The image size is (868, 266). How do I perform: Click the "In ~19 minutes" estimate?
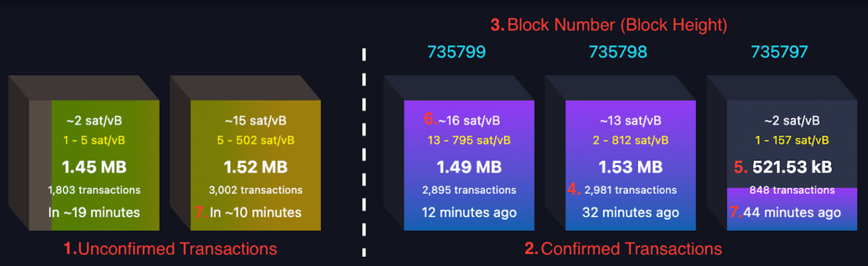94,212
